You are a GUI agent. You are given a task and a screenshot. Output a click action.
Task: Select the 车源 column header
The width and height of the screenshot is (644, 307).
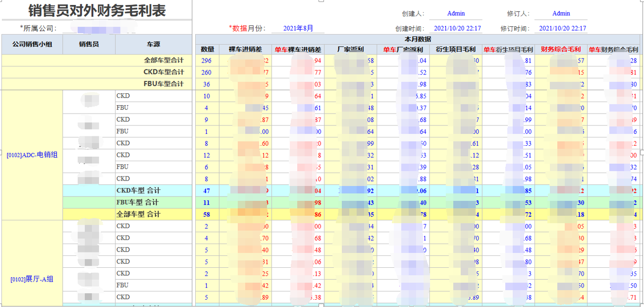click(x=154, y=44)
